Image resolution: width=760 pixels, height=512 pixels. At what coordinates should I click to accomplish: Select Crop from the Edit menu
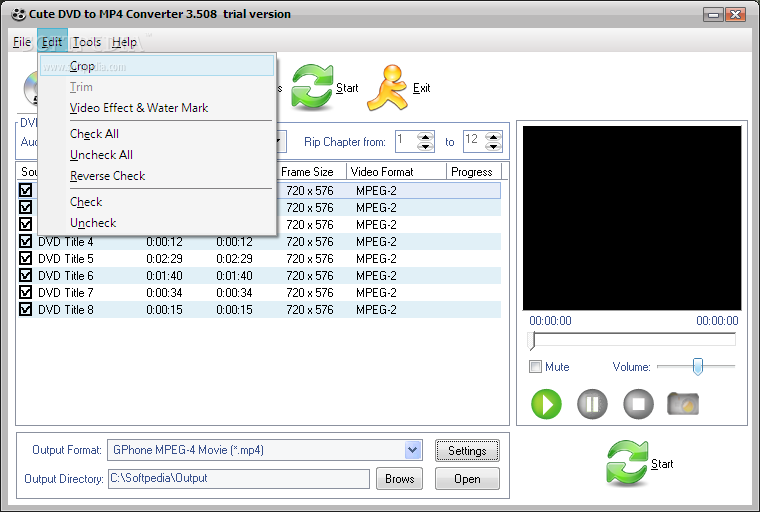pos(157,66)
